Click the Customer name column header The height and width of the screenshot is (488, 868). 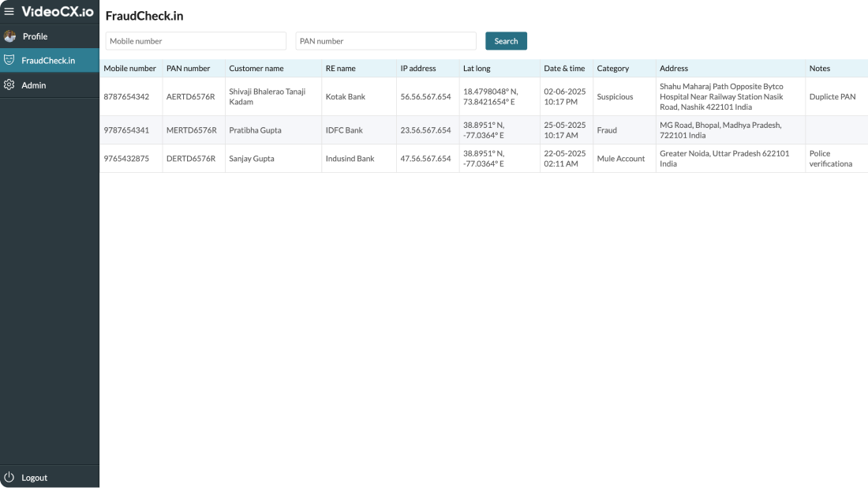click(256, 68)
